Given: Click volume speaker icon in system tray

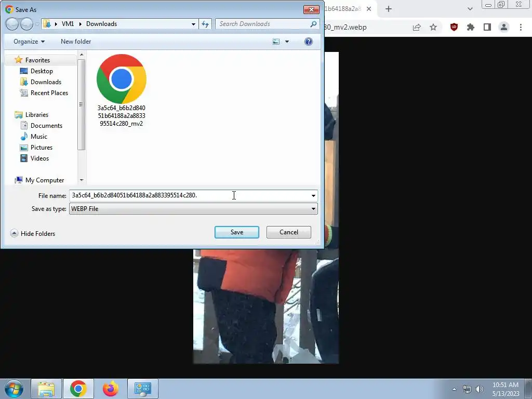Looking at the screenshot, I should [x=480, y=389].
